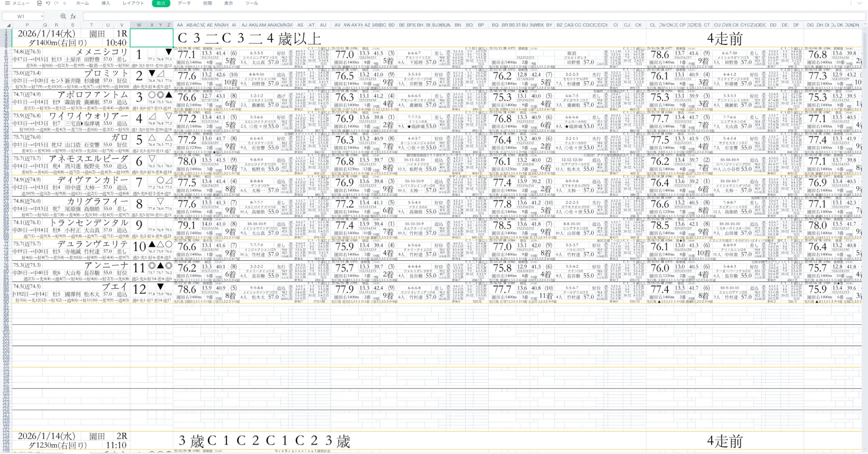This screenshot has width=868, height=454.
Task: Click the export to PDF icon
Action: (x=39, y=3)
